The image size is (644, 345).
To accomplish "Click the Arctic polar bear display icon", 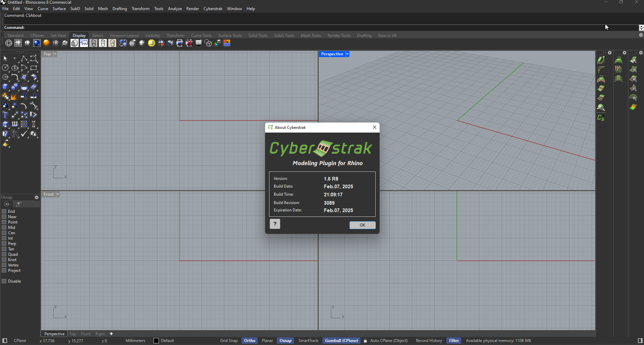I will pos(84,43).
